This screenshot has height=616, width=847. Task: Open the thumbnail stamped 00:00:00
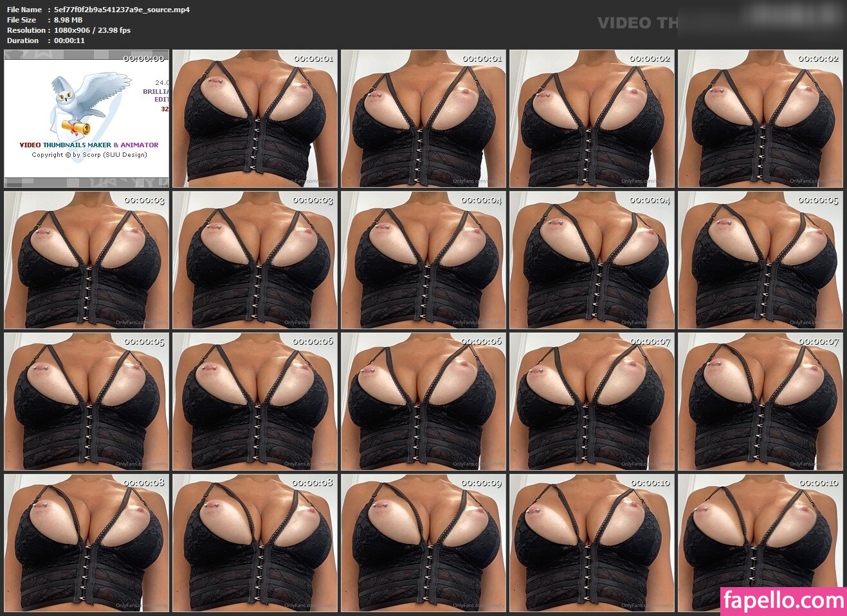87,119
